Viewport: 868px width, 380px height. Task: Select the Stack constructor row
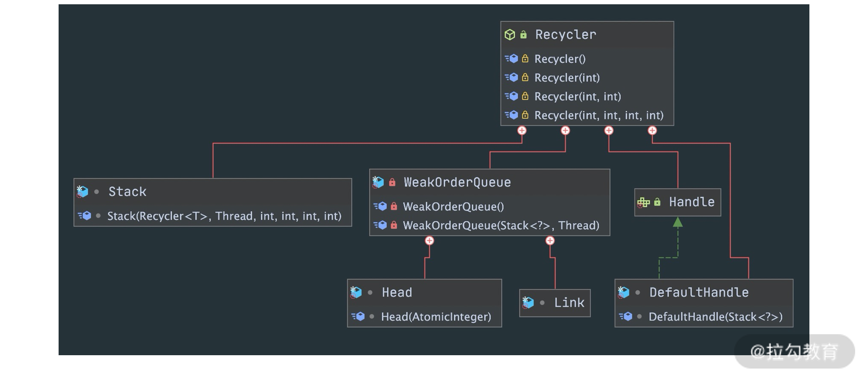point(224,216)
